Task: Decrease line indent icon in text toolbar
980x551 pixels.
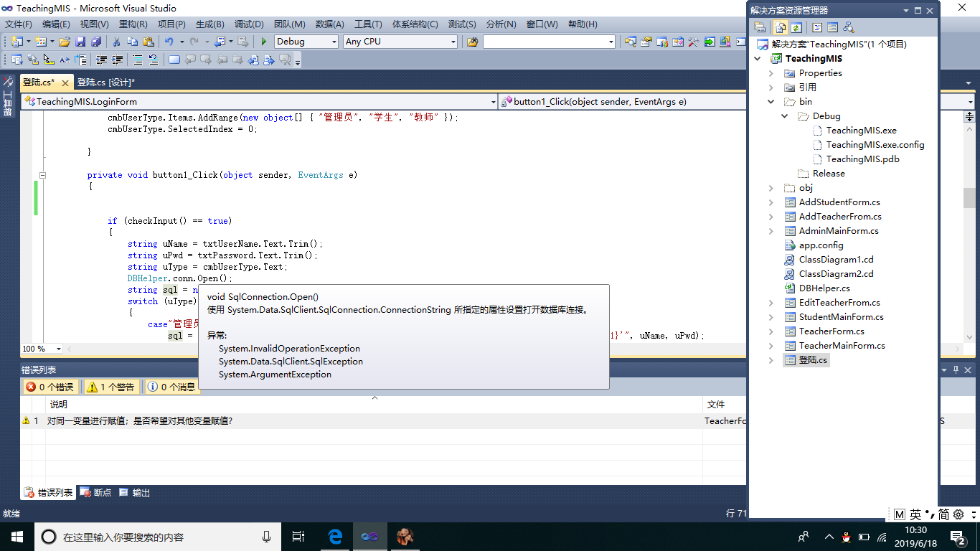Action: click(x=102, y=60)
